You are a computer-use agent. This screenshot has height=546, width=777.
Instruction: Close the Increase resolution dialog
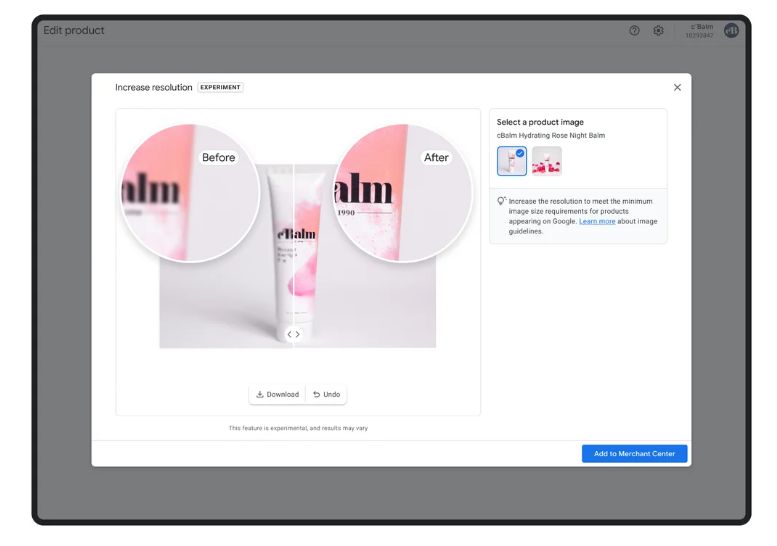coord(677,87)
